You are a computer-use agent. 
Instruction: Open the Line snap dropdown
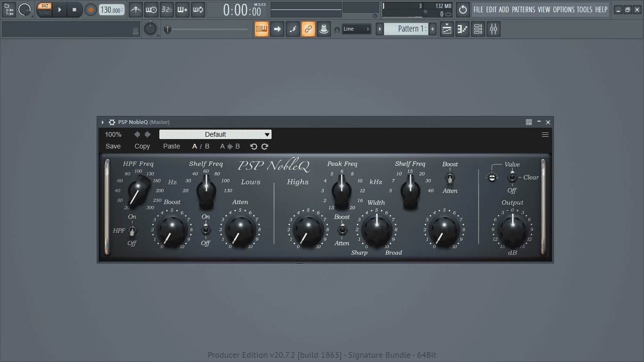click(356, 29)
